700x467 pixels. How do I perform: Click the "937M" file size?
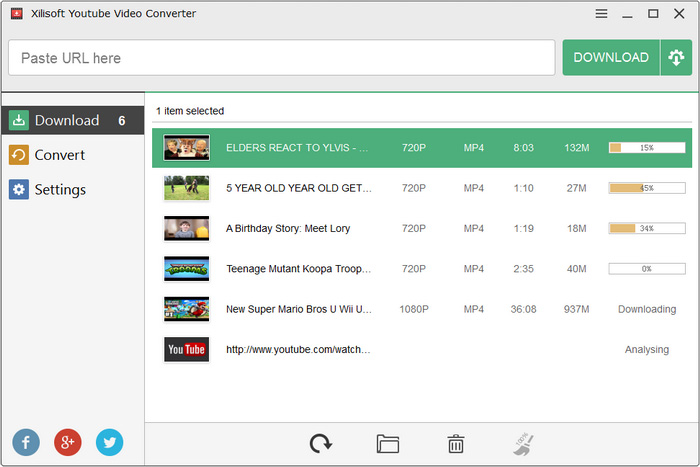click(576, 309)
